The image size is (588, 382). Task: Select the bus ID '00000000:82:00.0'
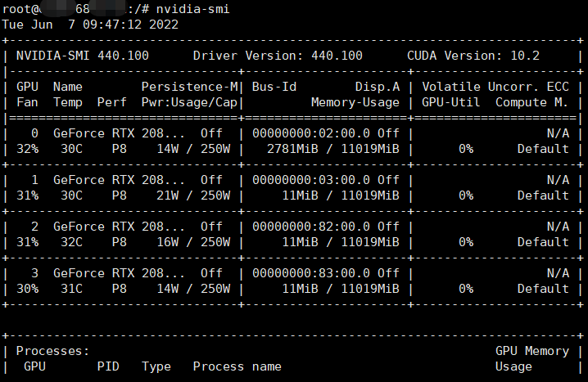point(311,227)
